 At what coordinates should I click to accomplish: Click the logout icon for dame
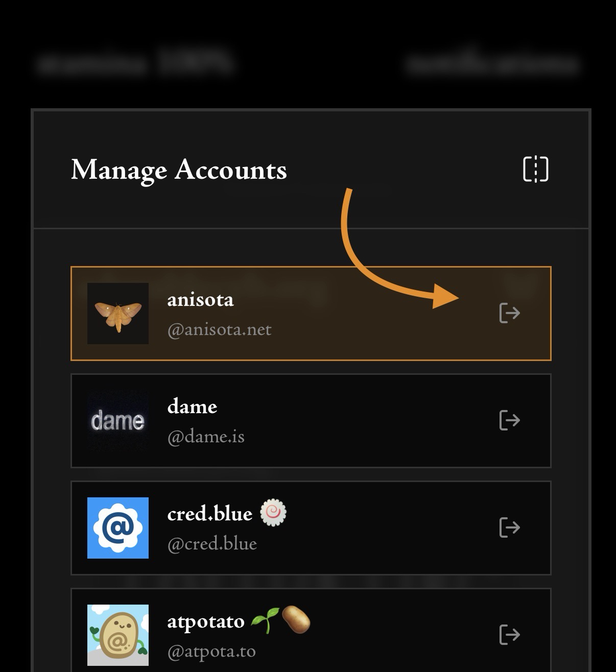coord(509,420)
